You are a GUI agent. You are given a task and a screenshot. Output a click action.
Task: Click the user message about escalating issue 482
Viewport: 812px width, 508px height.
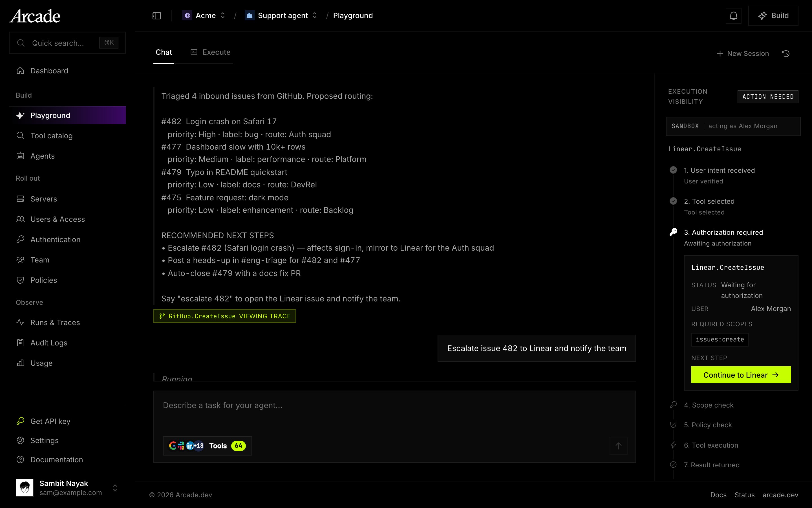[x=537, y=349]
